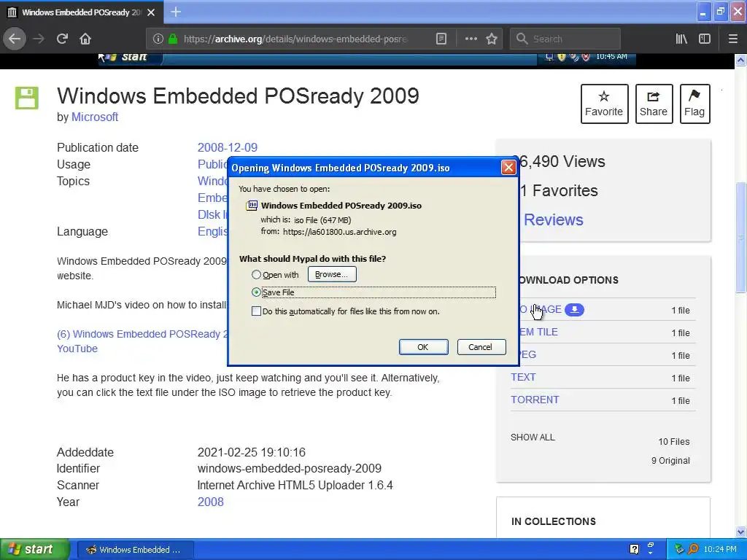The image size is (747, 560).
Task: Click the Forward arrow button
Action: point(39,39)
